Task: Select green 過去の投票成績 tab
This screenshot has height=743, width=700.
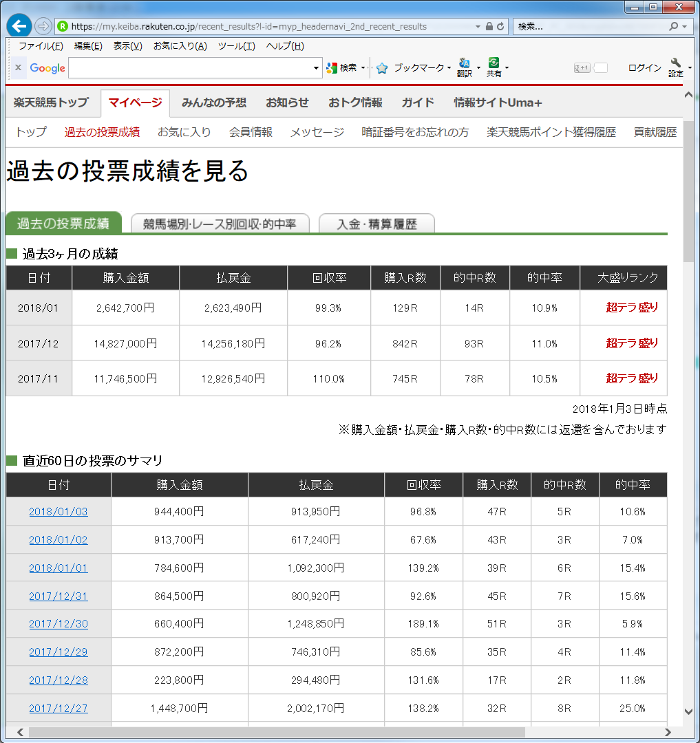Action: click(x=63, y=223)
